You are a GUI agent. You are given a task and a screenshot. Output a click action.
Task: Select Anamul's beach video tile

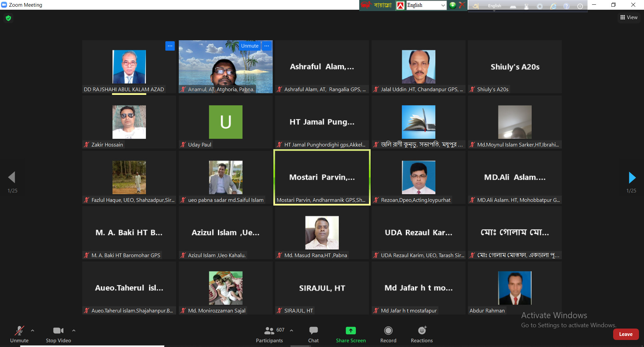coord(226,67)
